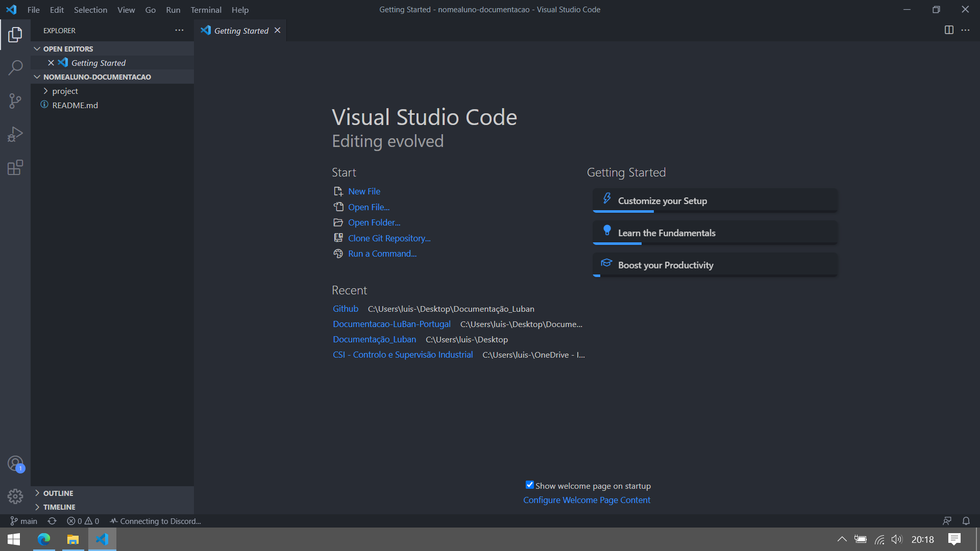Open the Run and Debug view icon
Screen dimensions: 980x551
(15, 134)
